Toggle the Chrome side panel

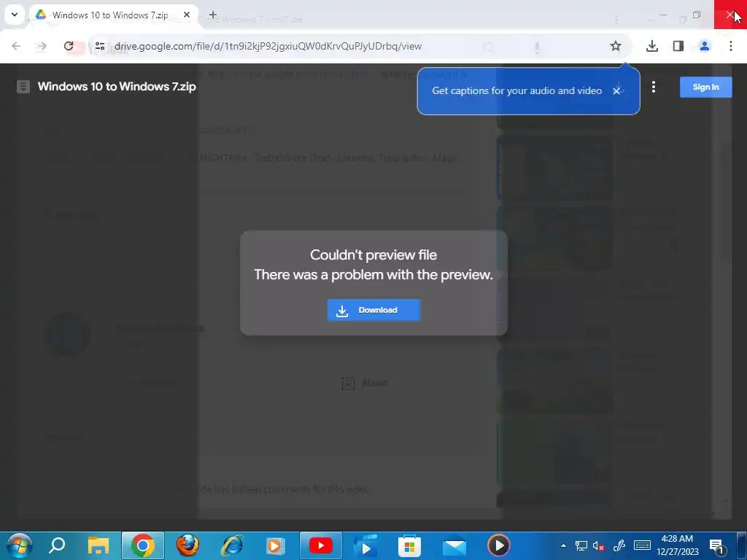(678, 46)
